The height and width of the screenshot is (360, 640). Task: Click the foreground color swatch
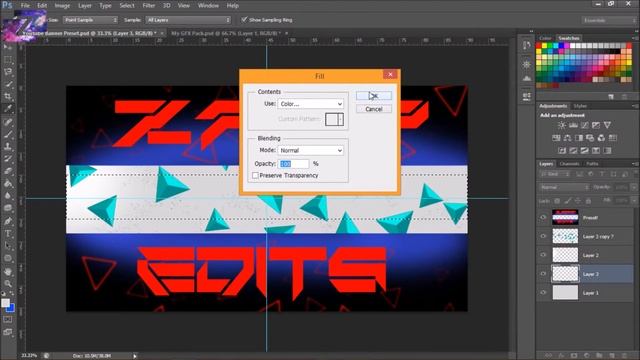[x=5, y=303]
